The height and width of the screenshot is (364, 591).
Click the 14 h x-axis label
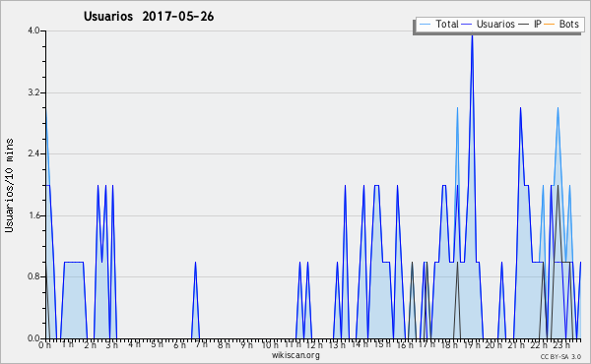(360, 344)
